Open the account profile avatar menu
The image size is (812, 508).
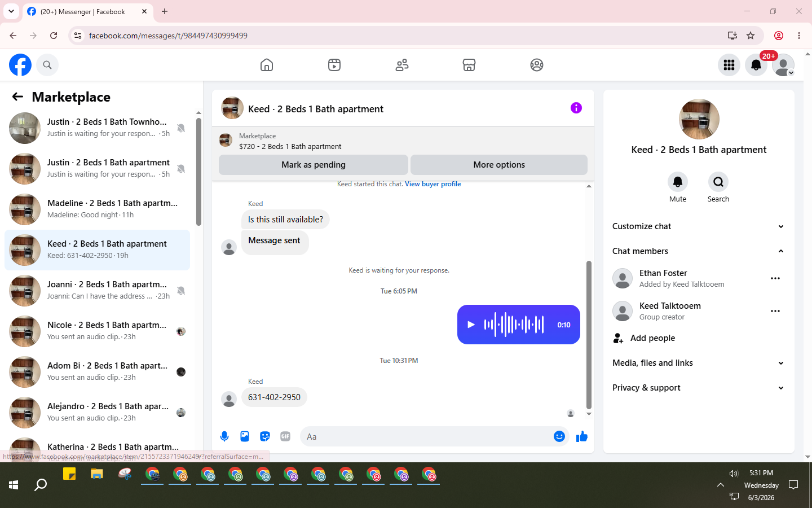click(783, 65)
